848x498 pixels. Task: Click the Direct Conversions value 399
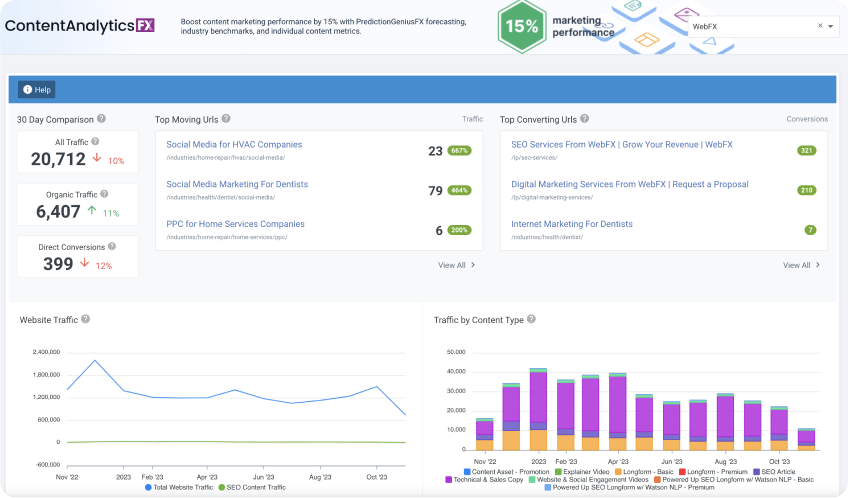click(58, 264)
